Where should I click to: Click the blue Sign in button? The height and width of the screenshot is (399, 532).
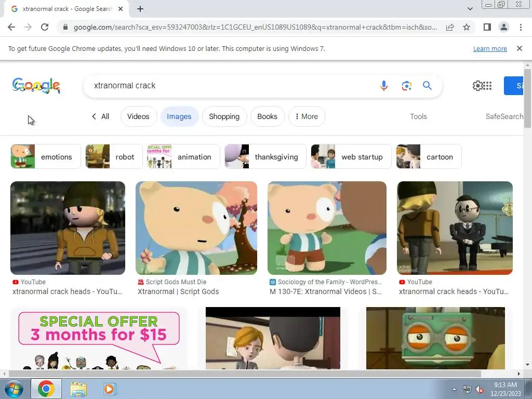coord(514,86)
